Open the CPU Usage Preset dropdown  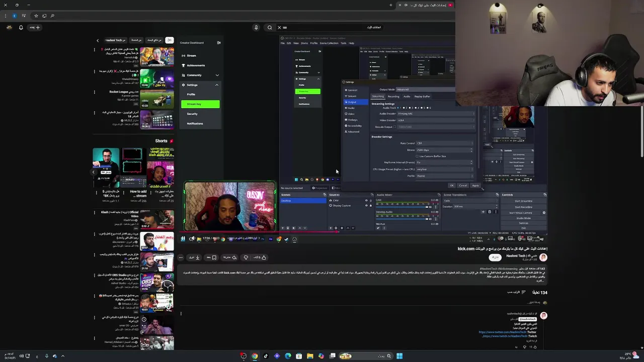[444, 169]
